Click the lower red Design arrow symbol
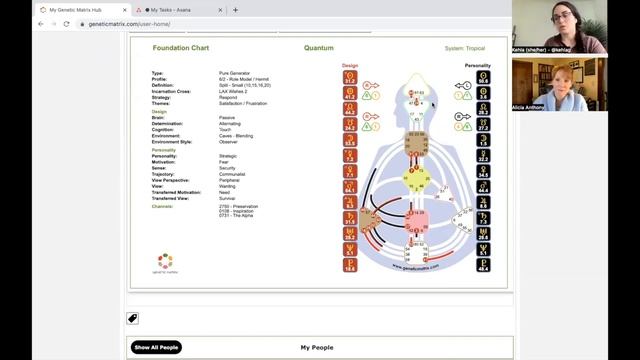 tap(371, 117)
